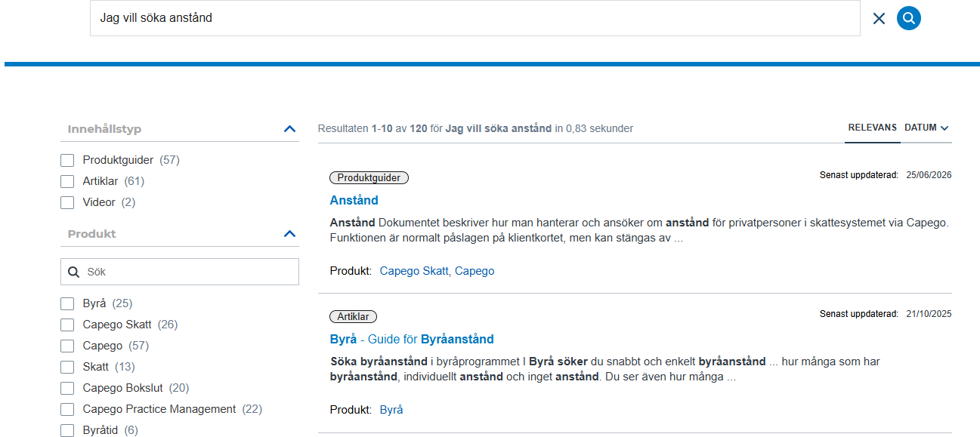Follow the Byrå product link in the second result
The height and width of the screenshot is (437, 980).
(x=391, y=410)
